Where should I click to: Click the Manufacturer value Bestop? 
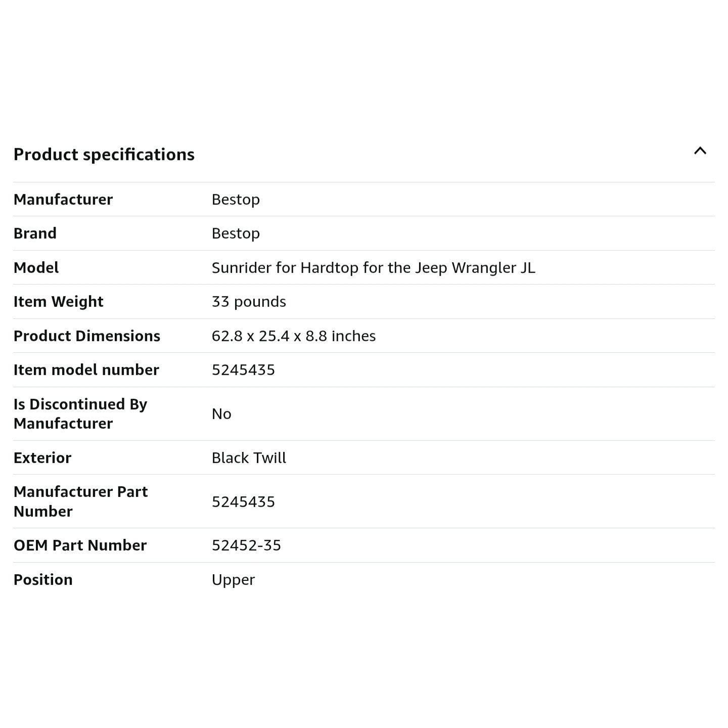[x=236, y=200]
